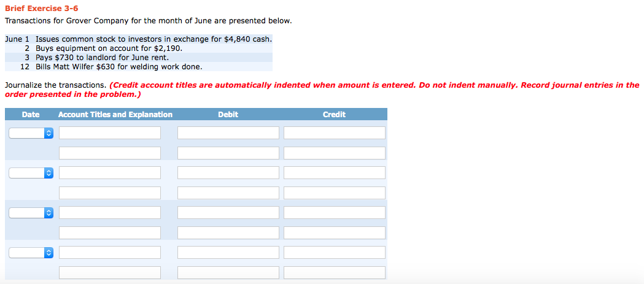Click last row credit amount field
The height and width of the screenshot is (284, 644).
[x=335, y=272]
